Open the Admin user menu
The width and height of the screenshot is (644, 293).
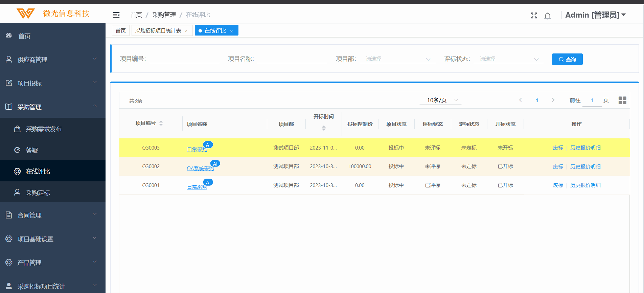[595, 15]
